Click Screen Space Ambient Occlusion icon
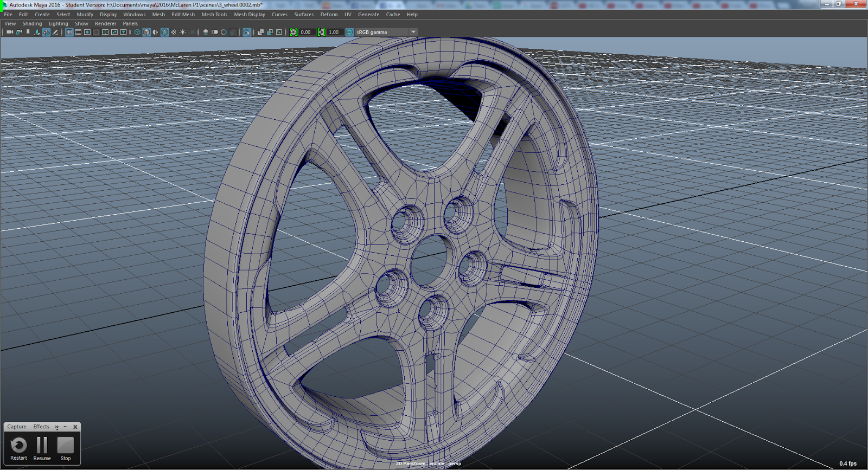 206,32
